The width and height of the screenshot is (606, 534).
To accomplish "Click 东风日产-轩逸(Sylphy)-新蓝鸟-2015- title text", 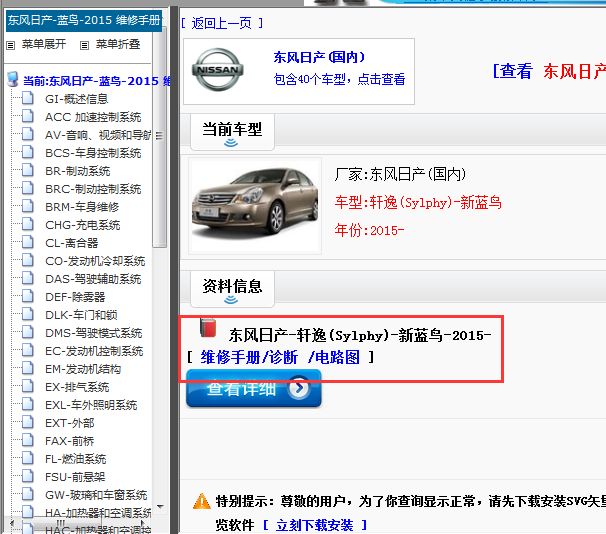I will click(359, 335).
